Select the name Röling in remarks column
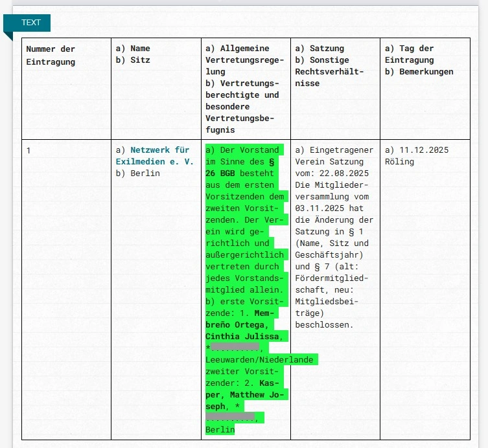488x448 pixels. [x=399, y=162]
